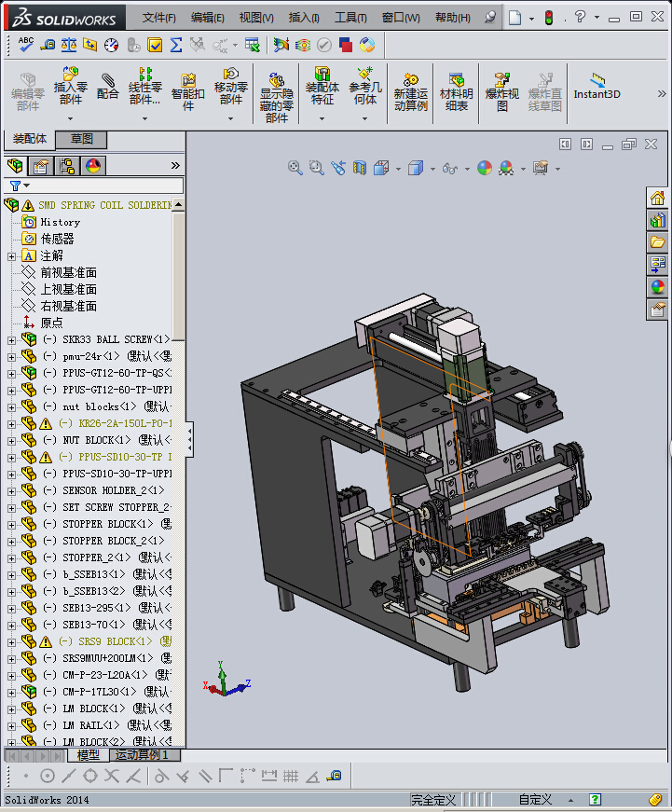672x812 pixels.
Task: Open the 文件(F) menu
Action: click(x=159, y=18)
